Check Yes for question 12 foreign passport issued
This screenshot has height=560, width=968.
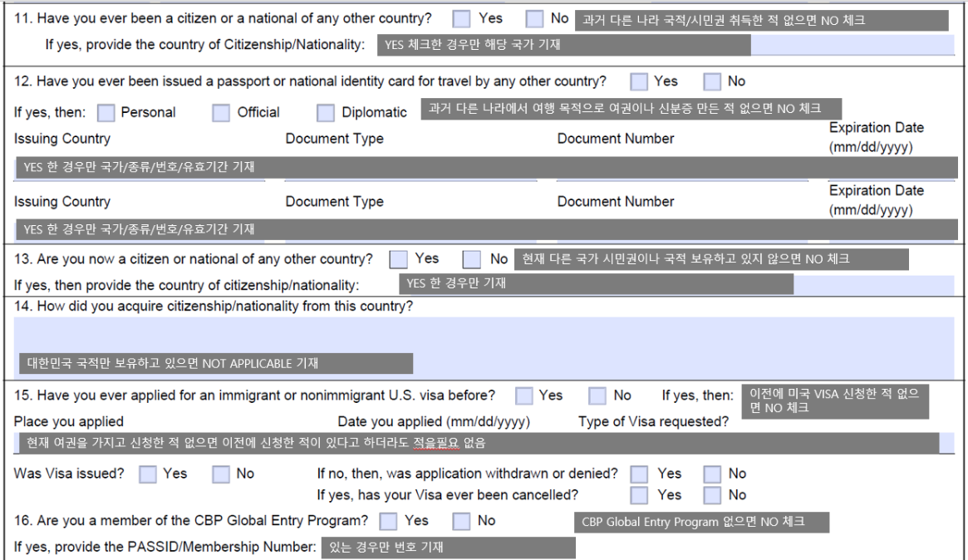pos(639,82)
